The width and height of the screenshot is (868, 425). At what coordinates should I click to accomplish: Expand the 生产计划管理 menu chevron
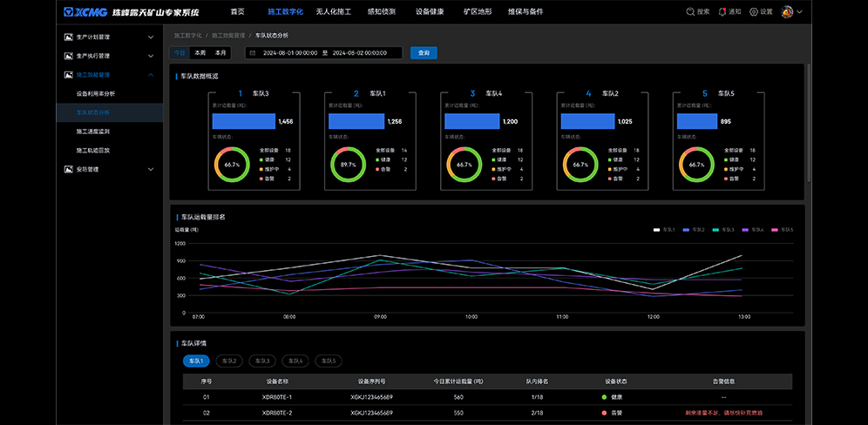[151, 37]
